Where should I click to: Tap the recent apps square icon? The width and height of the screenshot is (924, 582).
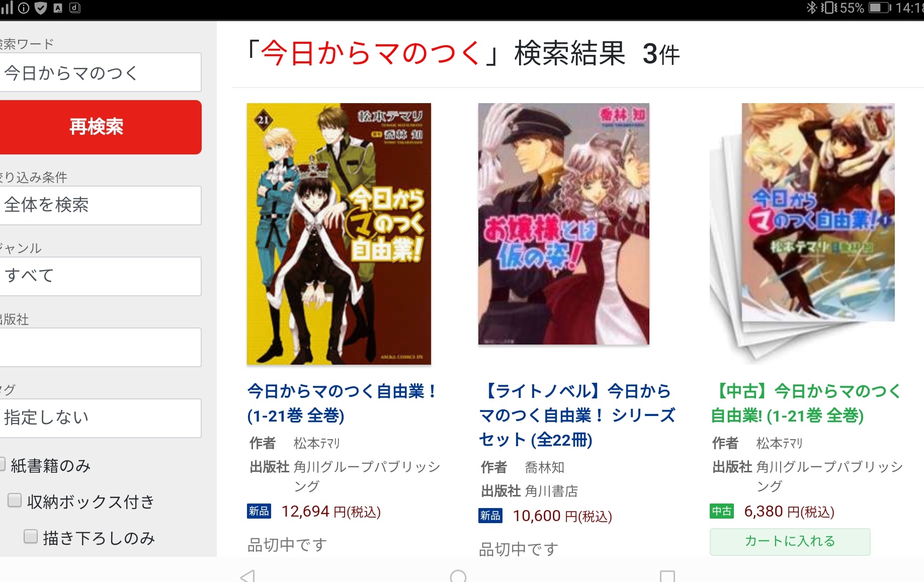tap(667, 576)
